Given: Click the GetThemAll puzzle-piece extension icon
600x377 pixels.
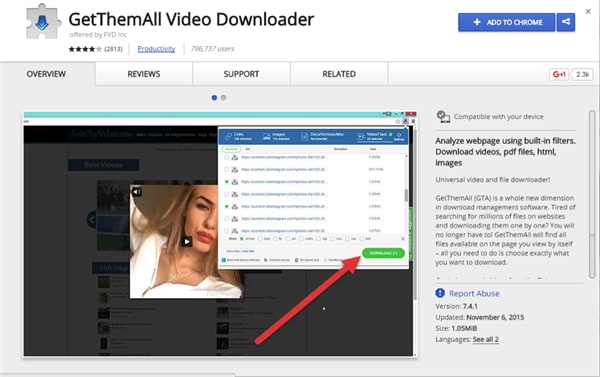Looking at the screenshot, I should click(x=43, y=21).
